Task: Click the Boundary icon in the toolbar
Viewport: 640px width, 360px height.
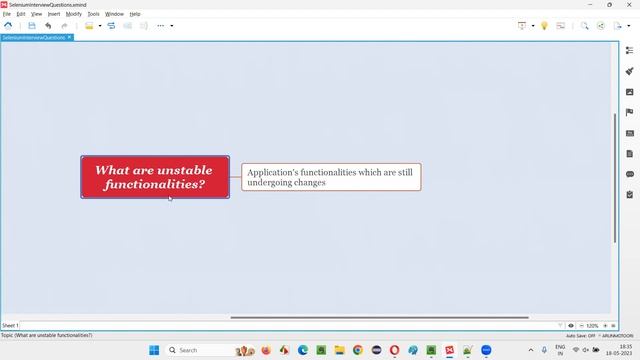Action: [127, 26]
